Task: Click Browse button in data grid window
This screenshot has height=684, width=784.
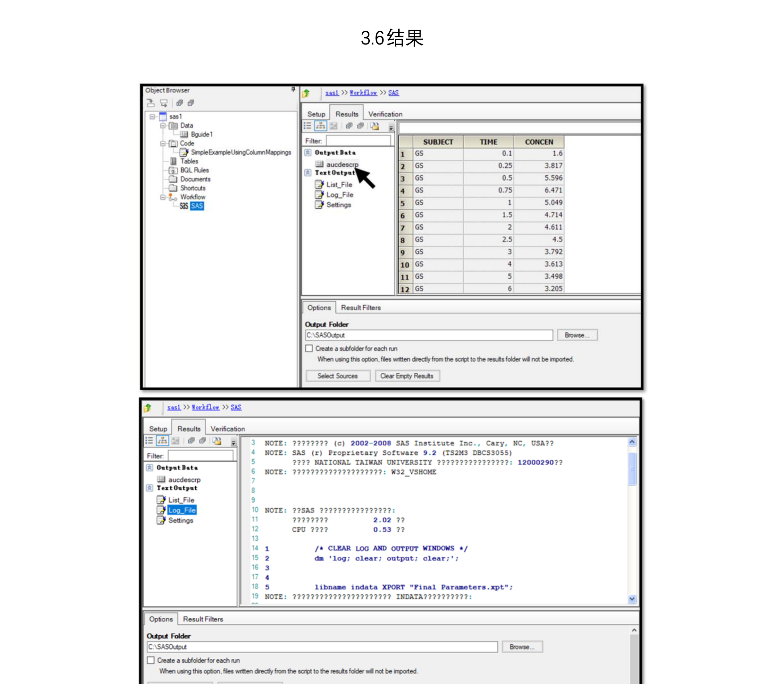Action: tap(577, 335)
